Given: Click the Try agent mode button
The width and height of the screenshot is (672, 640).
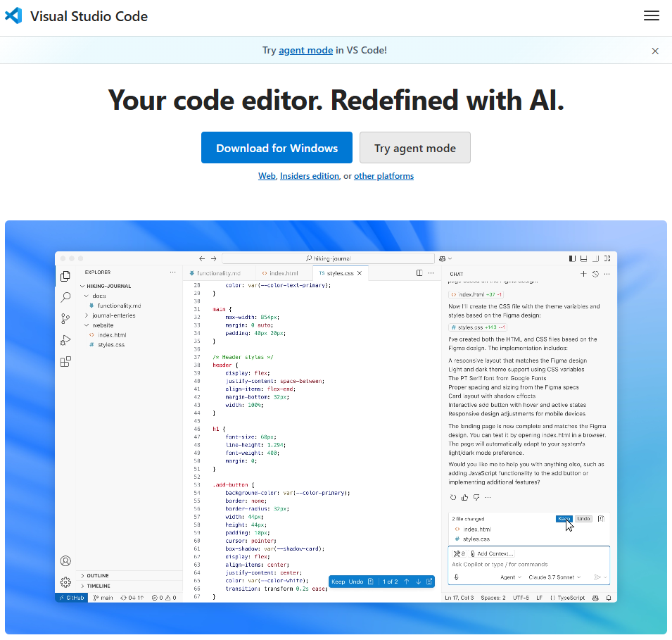Looking at the screenshot, I should pos(415,148).
